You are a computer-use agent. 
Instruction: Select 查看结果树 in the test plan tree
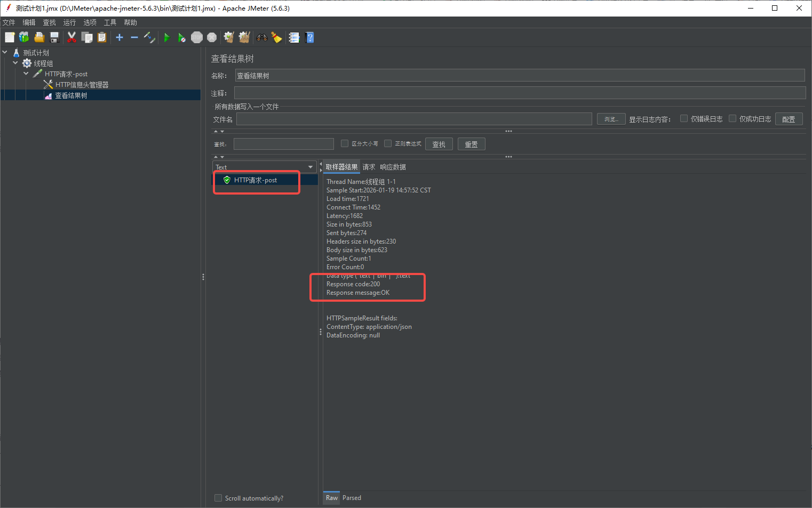(71, 95)
